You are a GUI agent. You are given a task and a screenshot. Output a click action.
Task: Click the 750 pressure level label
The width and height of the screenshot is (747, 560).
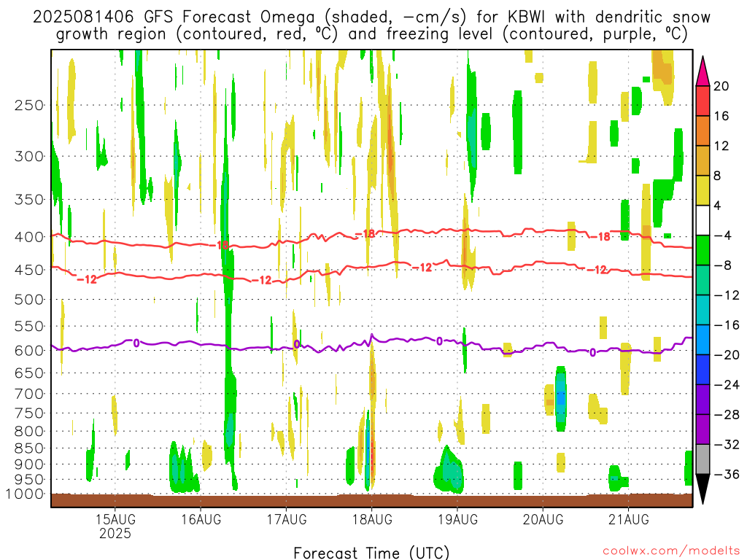coord(29,413)
